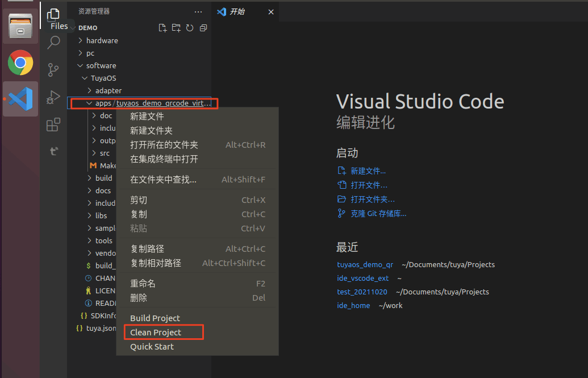Choose 打开所在的文件夹 menu entry
588x378 pixels.
pos(198,145)
